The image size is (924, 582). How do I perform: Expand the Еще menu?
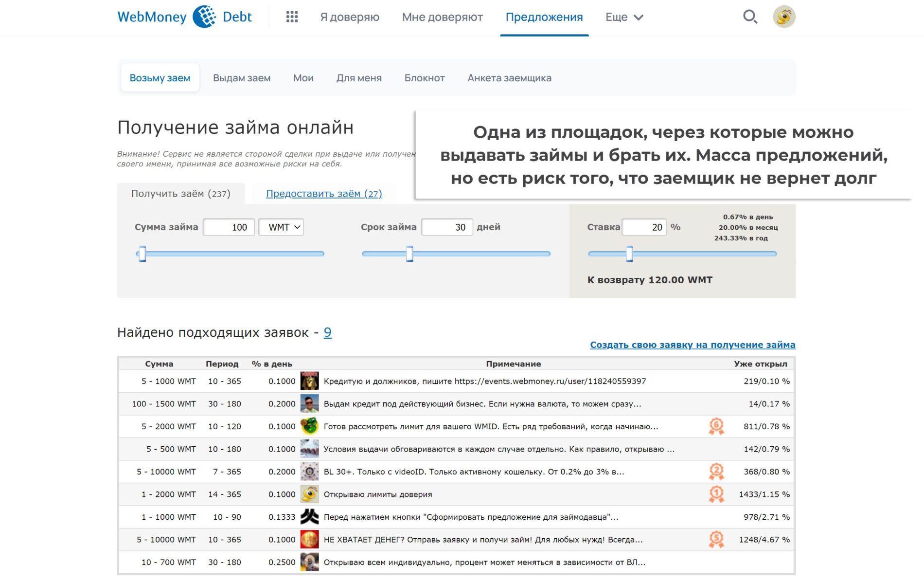(624, 17)
